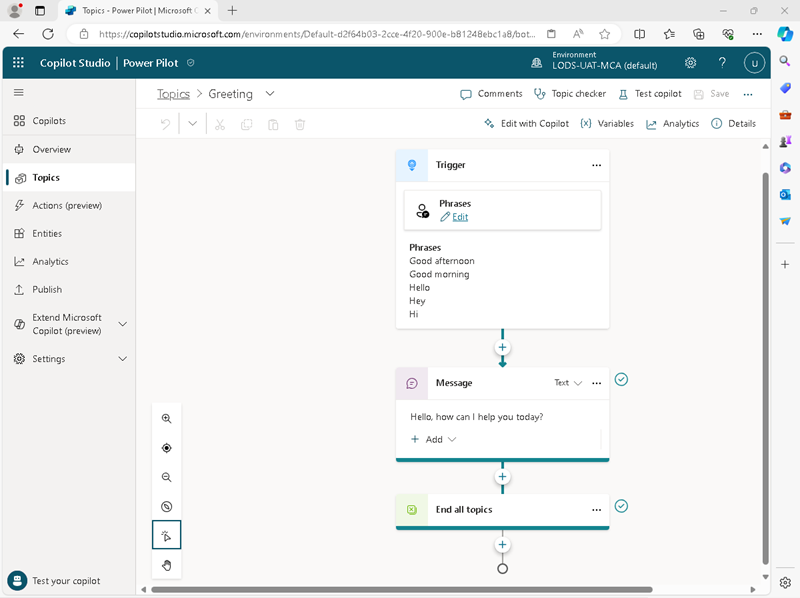Open Analytics in the authoring toolbar
The height and width of the screenshot is (598, 800).
[672, 123]
